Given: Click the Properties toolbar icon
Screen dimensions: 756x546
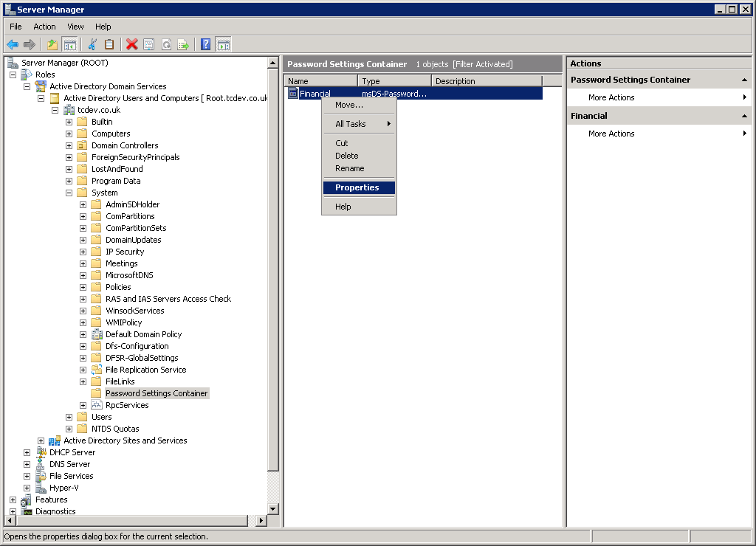Looking at the screenshot, I should [149, 45].
